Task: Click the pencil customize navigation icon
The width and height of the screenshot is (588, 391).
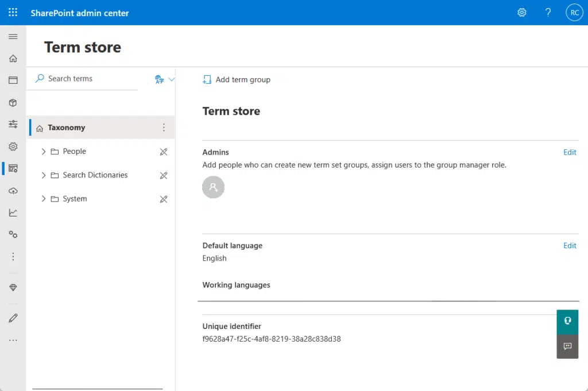Action: tap(13, 318)
